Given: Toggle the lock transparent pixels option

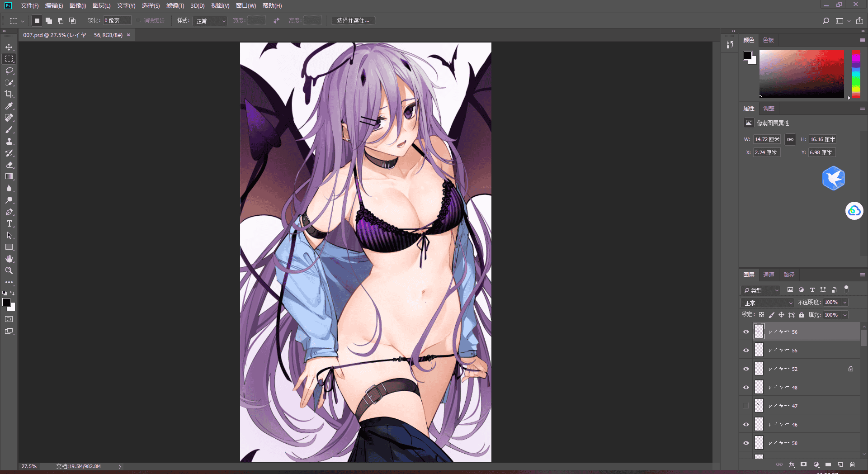Looking at the screenshot, I should click(x=761, y=315).
